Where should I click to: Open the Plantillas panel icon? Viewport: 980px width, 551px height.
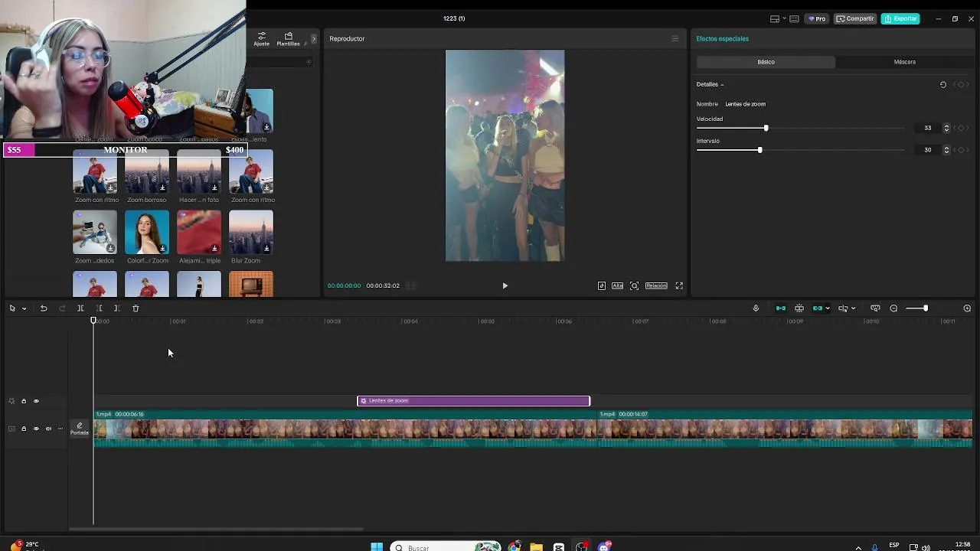point(289,39)
